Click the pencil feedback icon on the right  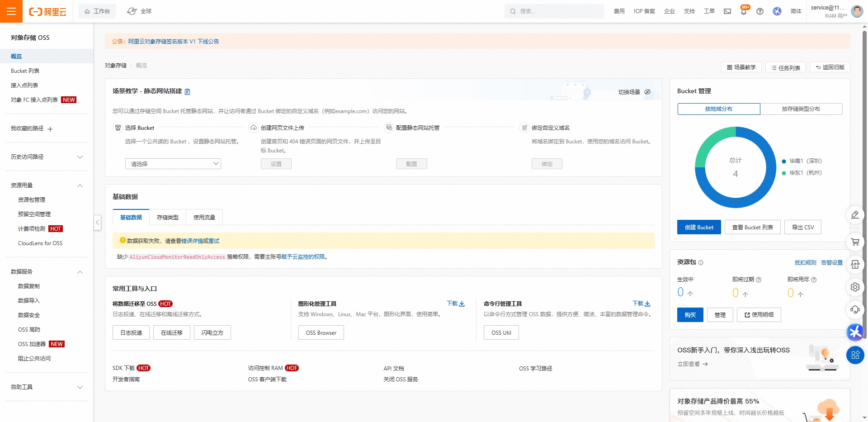coord(855,215)
